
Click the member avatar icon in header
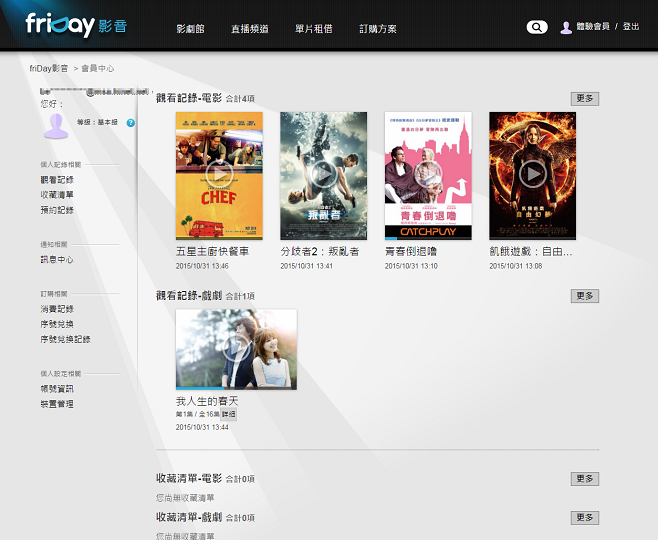pyautogui.click(x=566, y=28)
